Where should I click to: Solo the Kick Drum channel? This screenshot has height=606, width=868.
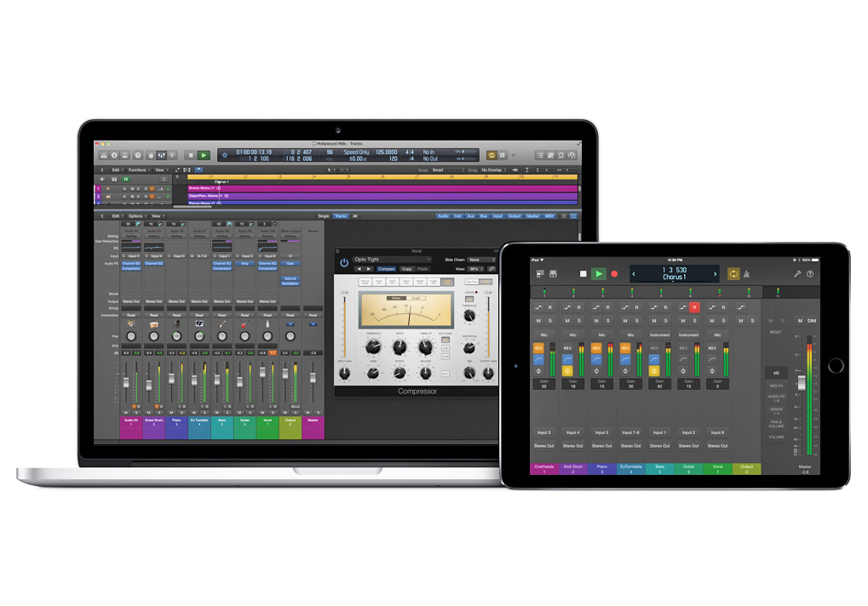(578, 321)
